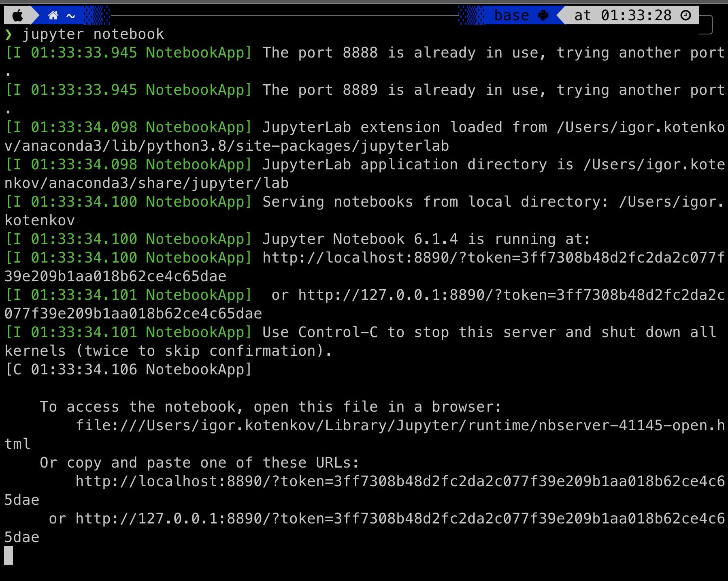Select the base conda environment label
The width and height of the screenshot is (728, 581).
(511, 16)
